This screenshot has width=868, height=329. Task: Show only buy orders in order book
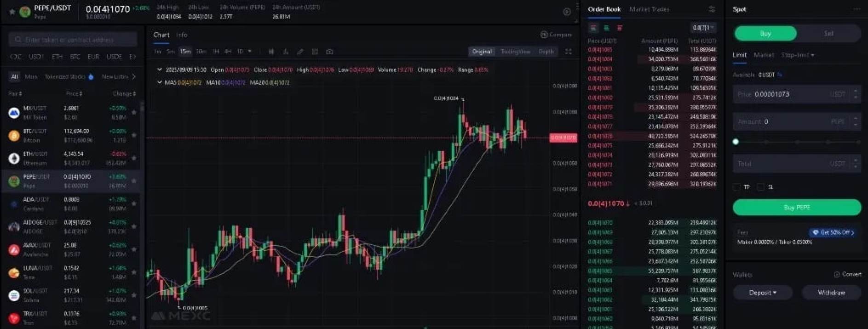[606, 28]
